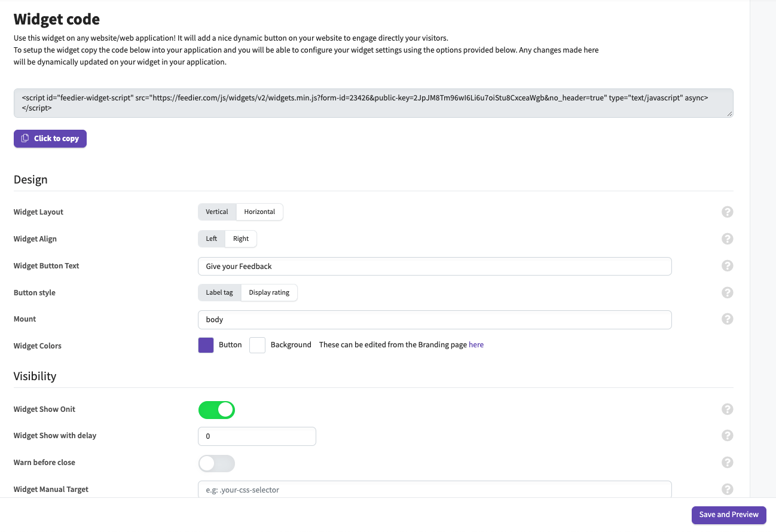This screenshot has width=776, height=532.
Task: Edit the Widget Button Text field
Action: tap(435, 266)
